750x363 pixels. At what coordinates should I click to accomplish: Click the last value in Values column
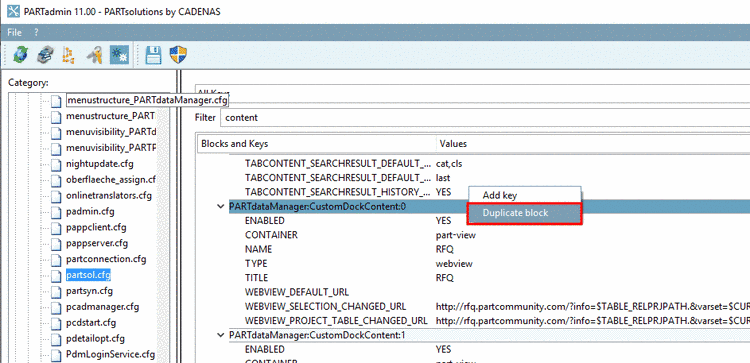(x=443, y=178)
